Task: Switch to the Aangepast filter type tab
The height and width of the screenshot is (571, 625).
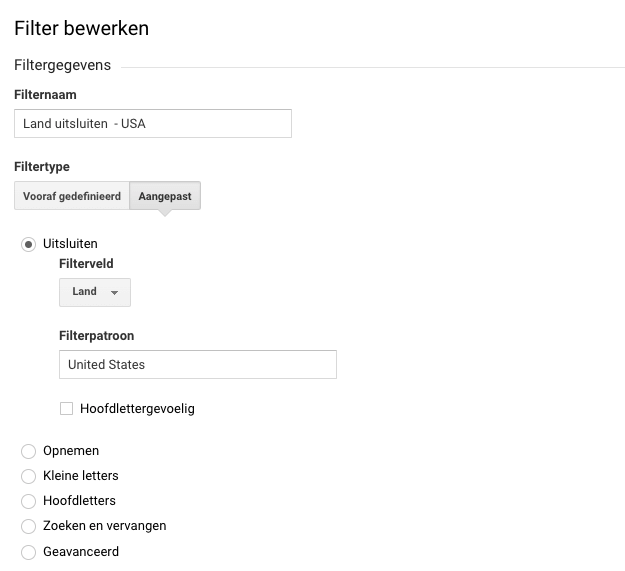Action: pyautogui.click(x=165, y=196)
